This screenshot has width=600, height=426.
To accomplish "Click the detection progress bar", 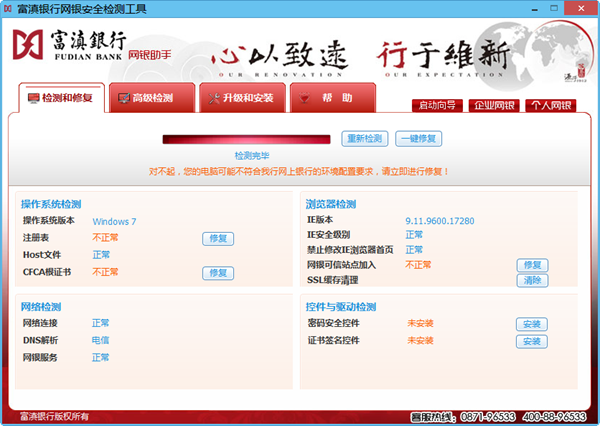I will coord(245,139).
